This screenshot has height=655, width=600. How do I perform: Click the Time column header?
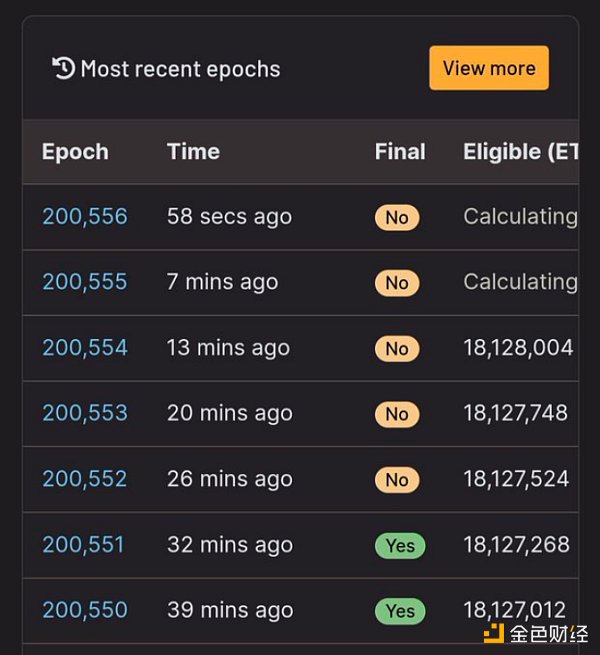pos(193,151)
